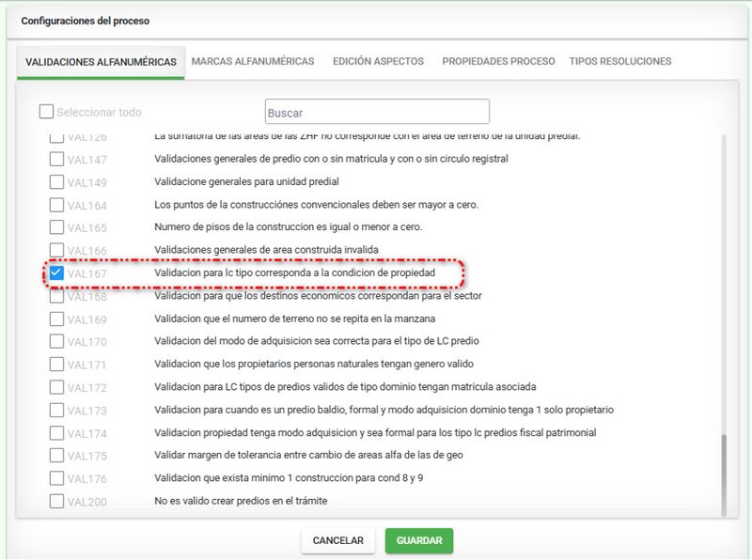Screen dimensions: 752x560
Task: Tick the VAL175 tolerance margin checkbox
Action: pyautogui.click(x=56, y=456)
